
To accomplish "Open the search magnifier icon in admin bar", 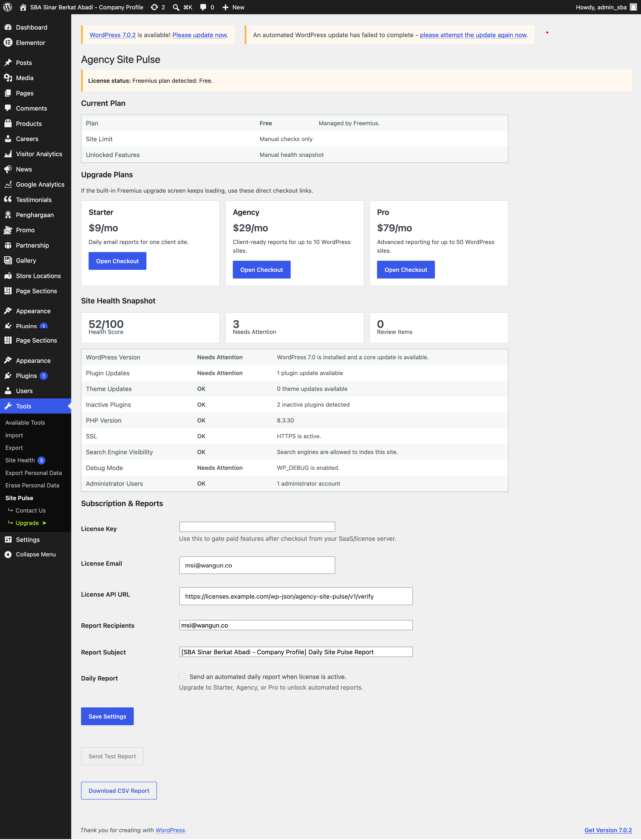I will click(176, 7).
